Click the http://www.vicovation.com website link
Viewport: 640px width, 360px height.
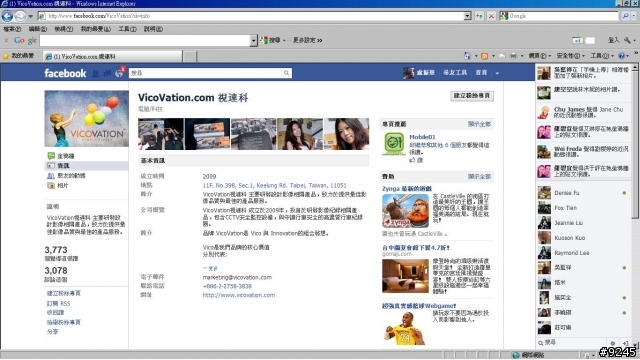[239, 295]
